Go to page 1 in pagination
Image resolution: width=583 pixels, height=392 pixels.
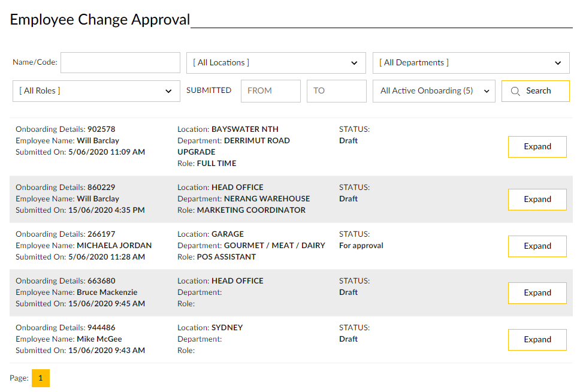click(41, 378)
